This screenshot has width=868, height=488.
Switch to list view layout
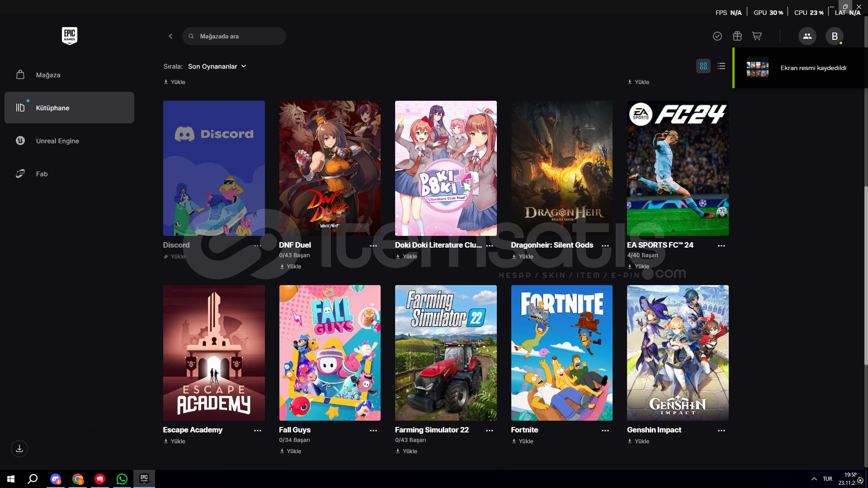point(722,66)
